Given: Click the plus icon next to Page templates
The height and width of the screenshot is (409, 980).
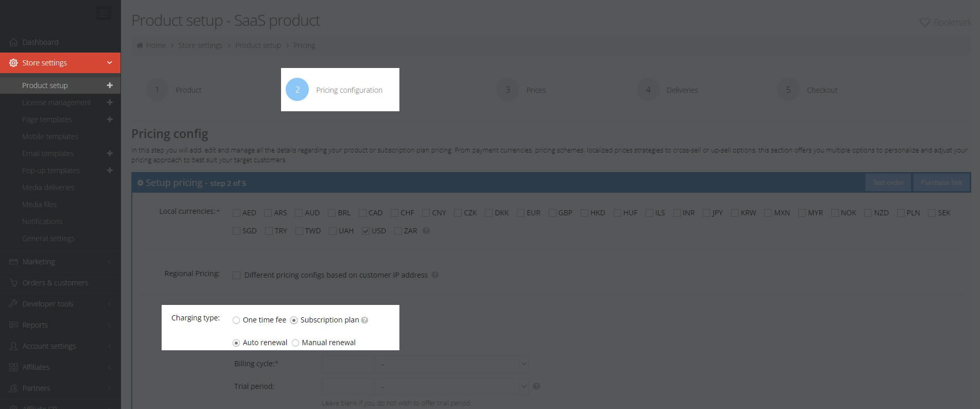Looking at the screenshot, I should pos(110,120).
